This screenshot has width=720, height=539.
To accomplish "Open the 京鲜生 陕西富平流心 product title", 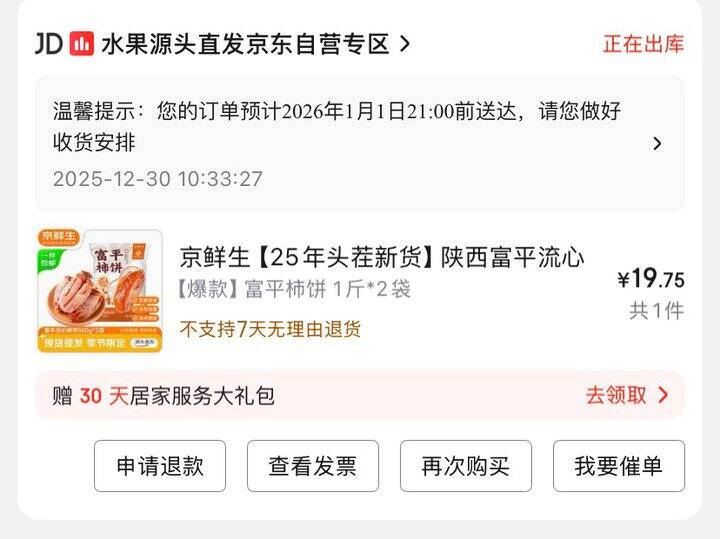I will click(x=382, y=257).
